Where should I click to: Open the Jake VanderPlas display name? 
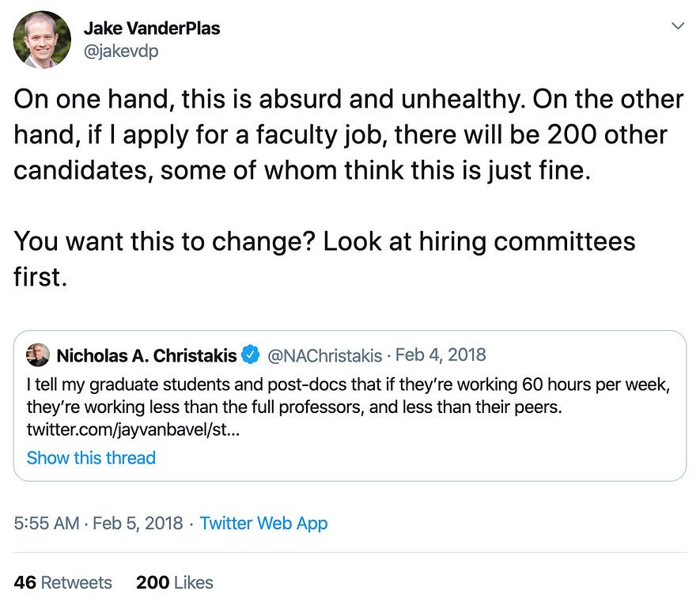pyautogui.click(x=152, y=28)
